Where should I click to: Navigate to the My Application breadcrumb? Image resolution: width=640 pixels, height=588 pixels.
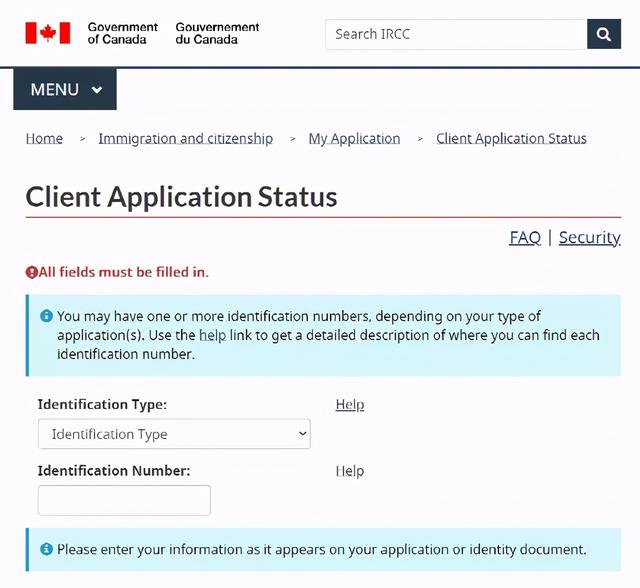354,139
